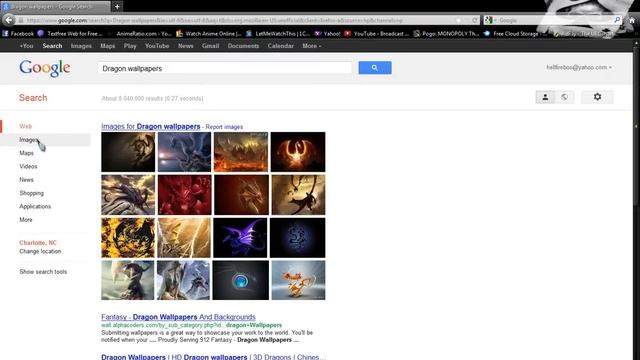Click the Report images link
This screenshot has width=640, height=360.
pyautogui.click(x=224, y=127)
